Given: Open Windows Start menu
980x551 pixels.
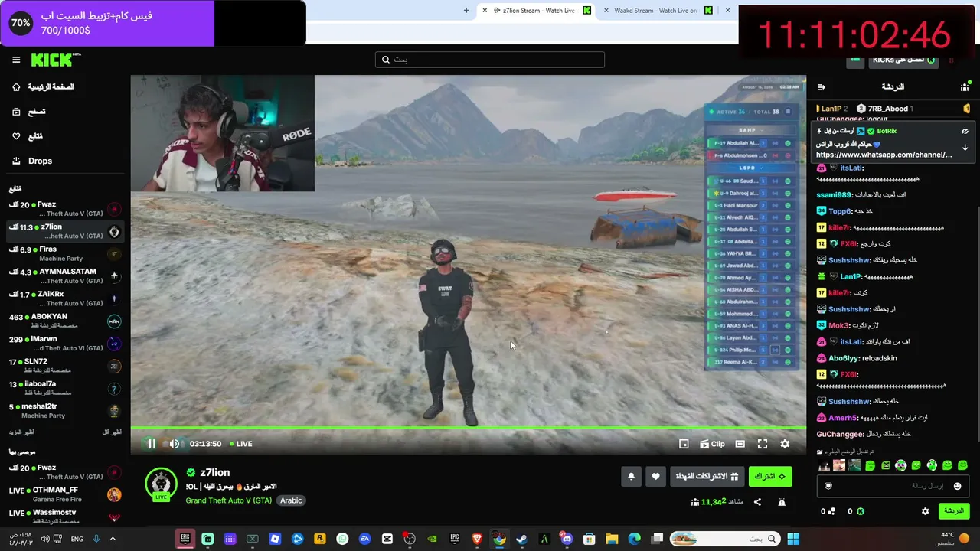Looking at the screenshot, I should pyautogui.click(x=793, y=539).
